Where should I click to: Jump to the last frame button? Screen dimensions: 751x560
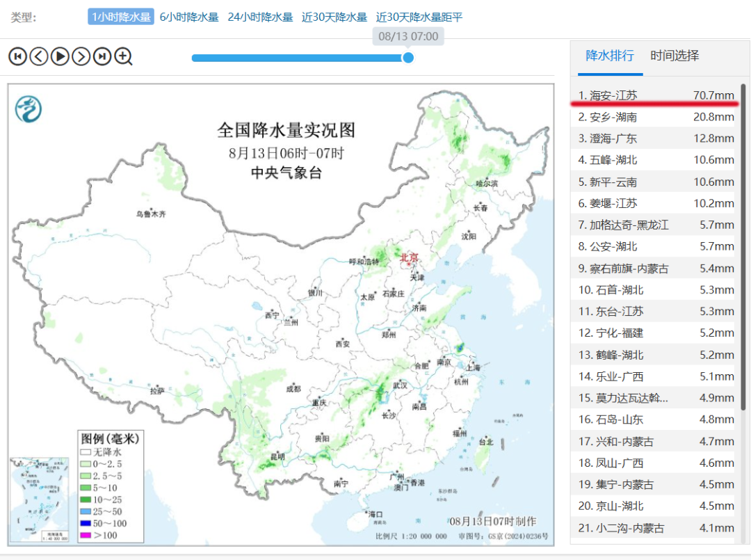point(102,56)
